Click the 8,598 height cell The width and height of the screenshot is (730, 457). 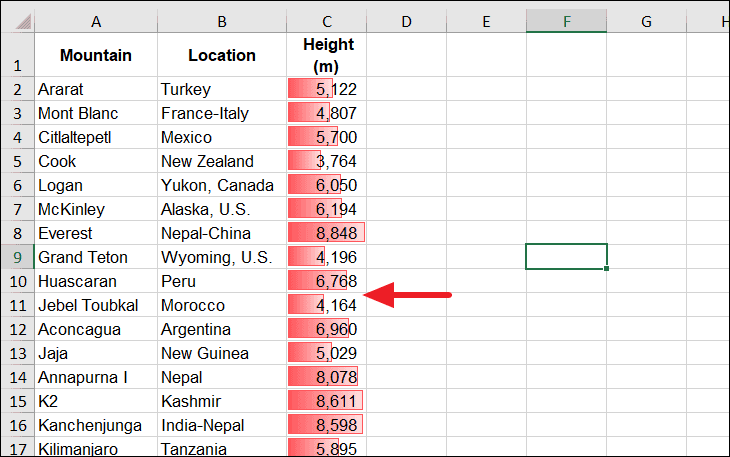pyautogui.click(x=327, y=425)
